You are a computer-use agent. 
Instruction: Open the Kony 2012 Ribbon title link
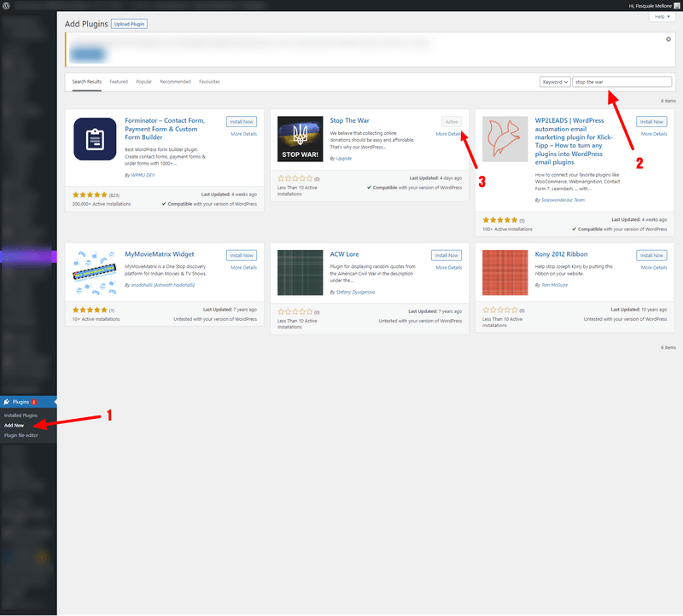tap(561, 254)
